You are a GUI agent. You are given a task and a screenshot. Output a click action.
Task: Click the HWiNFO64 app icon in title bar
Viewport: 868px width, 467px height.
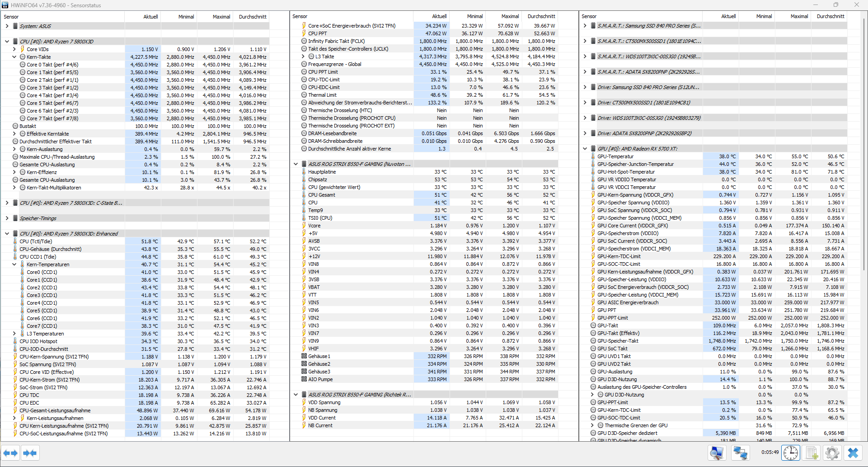[x=5, y=5]
